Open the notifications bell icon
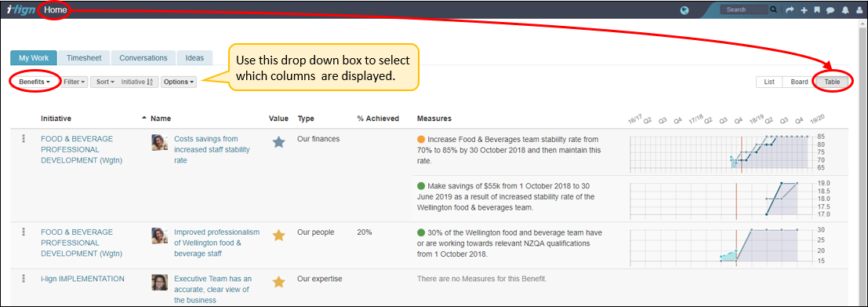 pyautogui.click(x=844, y=10)
